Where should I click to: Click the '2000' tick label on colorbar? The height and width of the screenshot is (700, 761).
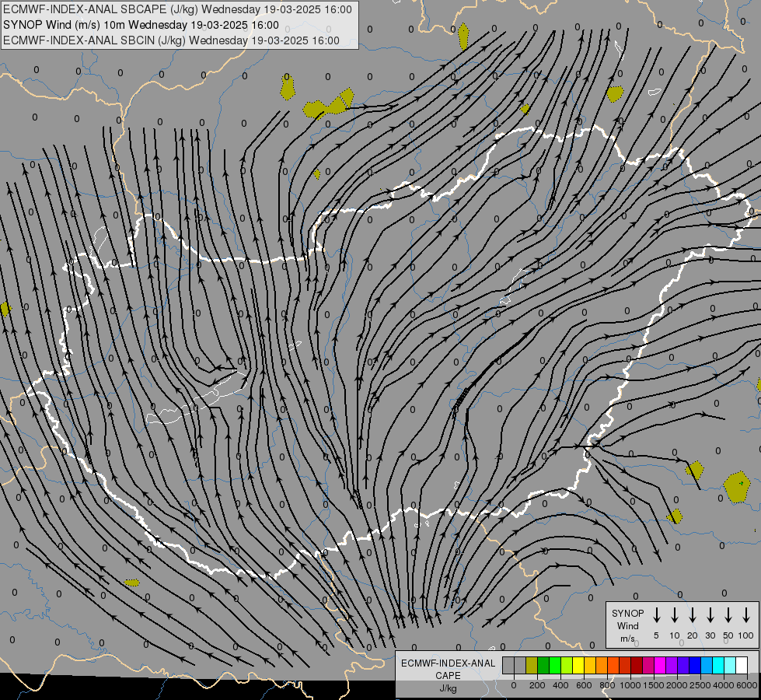click(677, 685)
